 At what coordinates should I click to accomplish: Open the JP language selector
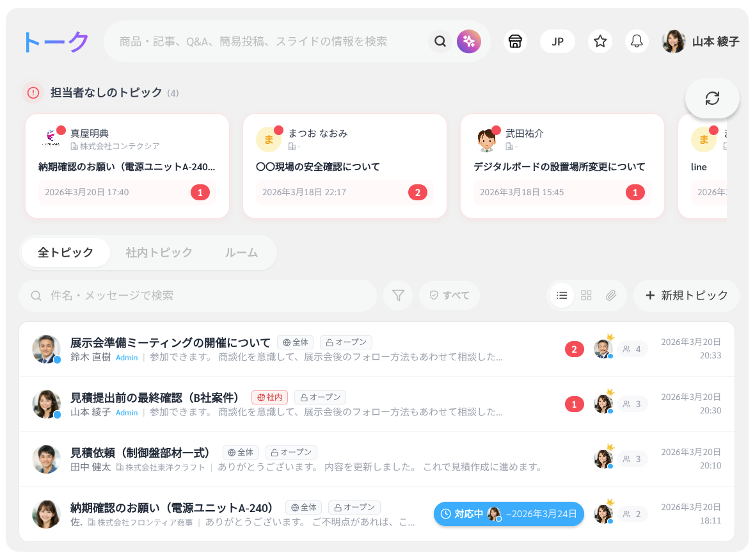[557, 42]
